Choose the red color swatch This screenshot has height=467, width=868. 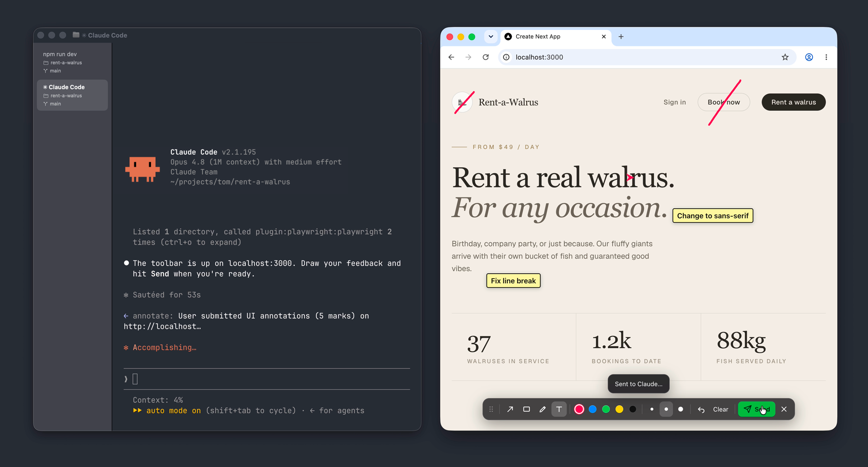tap(579, 409)
